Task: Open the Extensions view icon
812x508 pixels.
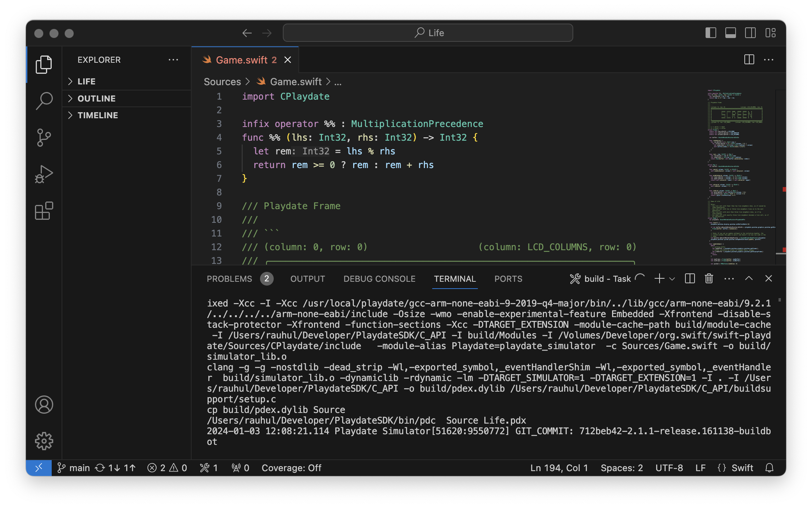Action: [x=44, y=211]
